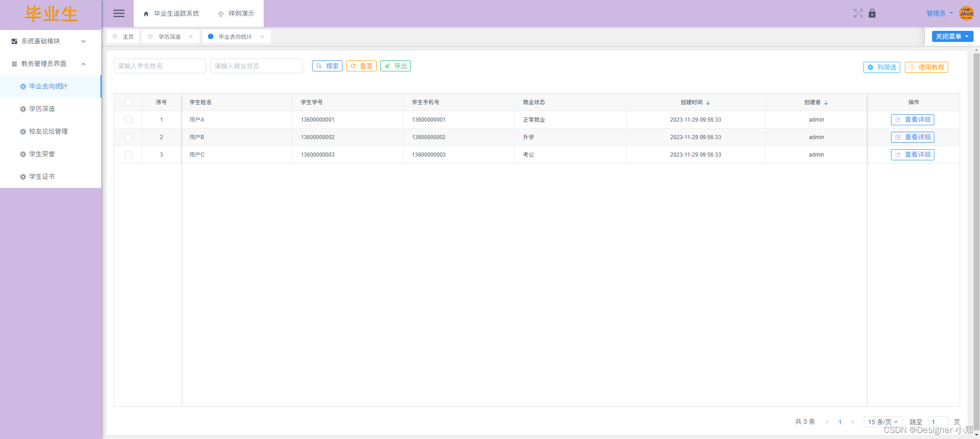Open 样例演示 in top navigation

tap(236, 13)
